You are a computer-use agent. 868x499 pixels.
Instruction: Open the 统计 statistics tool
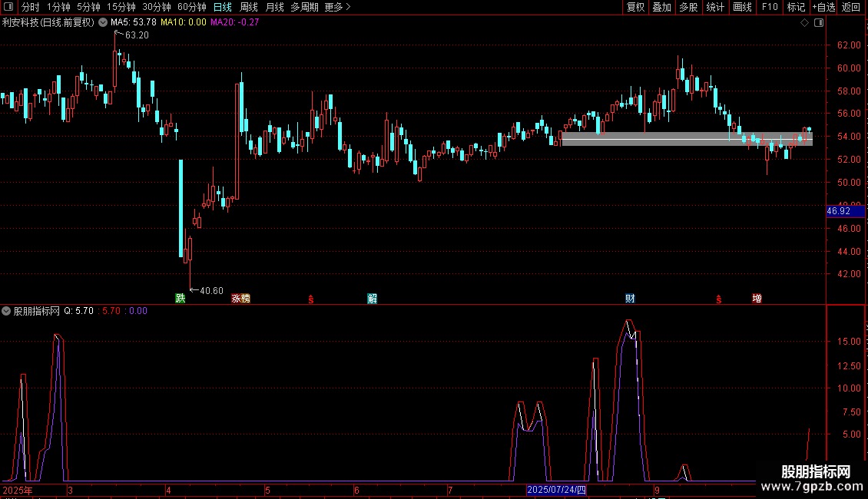[x=715, y=7]
